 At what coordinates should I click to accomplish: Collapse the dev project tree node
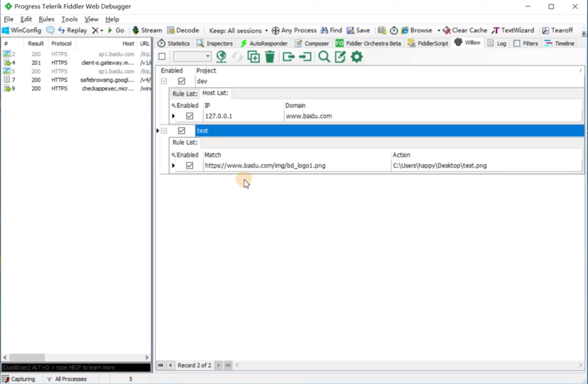click(164, 81)
